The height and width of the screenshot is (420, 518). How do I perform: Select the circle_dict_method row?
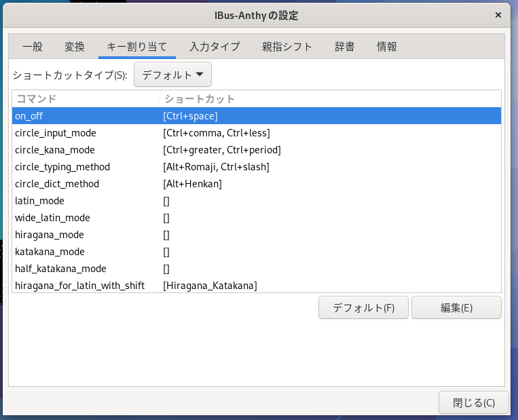[257, 184]
